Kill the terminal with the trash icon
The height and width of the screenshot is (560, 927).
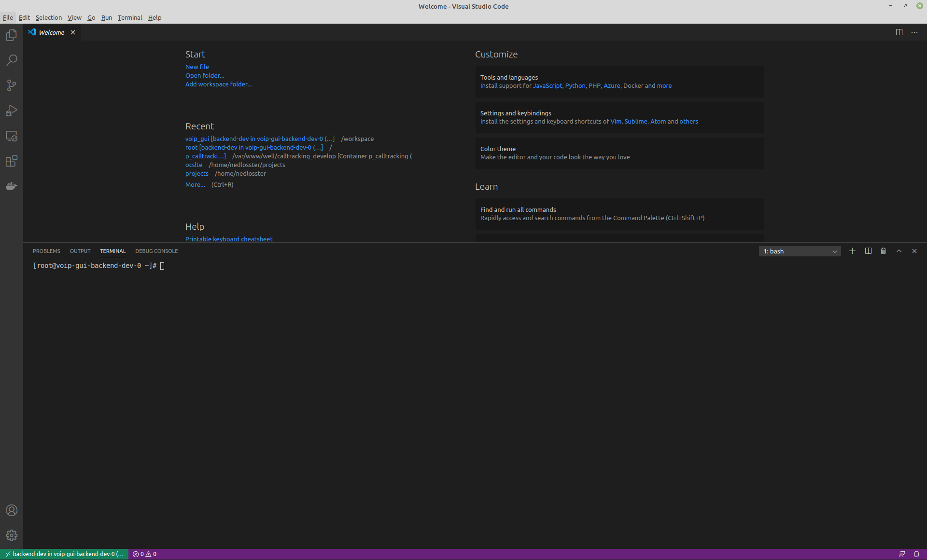coord(883,251)
